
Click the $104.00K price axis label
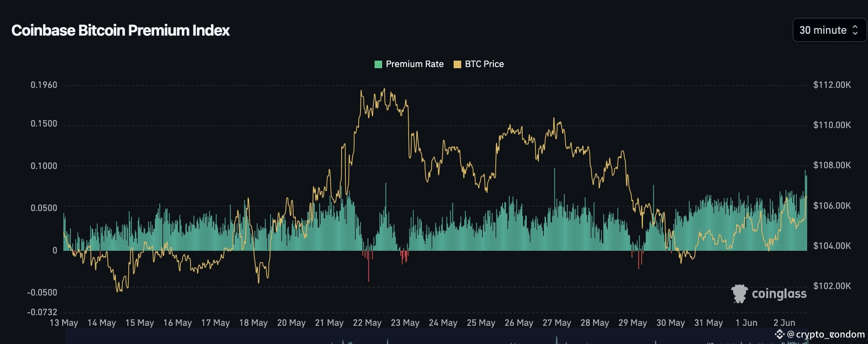coord(832,245)
